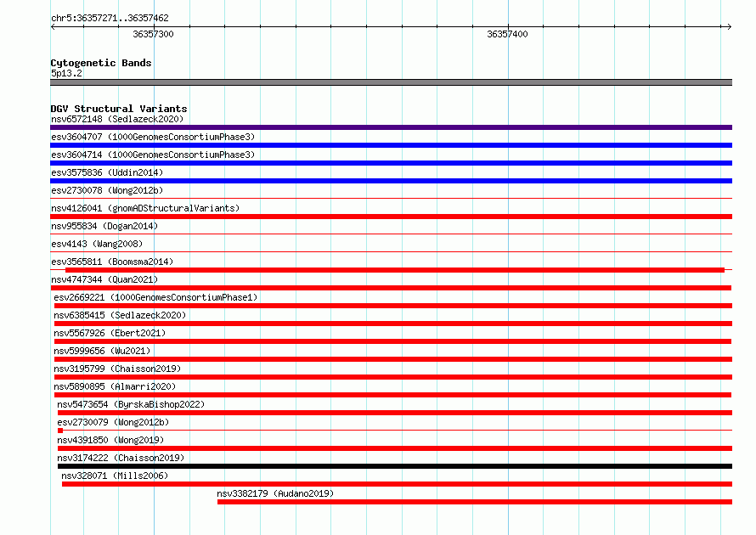This screenshot has height=535, width=756.
Task: Click the red bar under nsv5999656 Wu2021
Action: click(x=393, y=359)
